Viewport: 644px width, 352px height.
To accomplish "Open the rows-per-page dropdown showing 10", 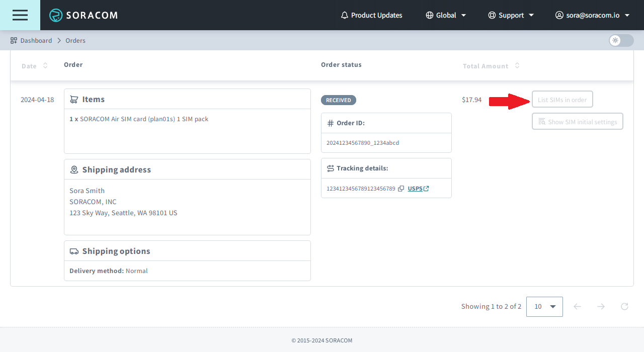I will click(x=544, y=306).
